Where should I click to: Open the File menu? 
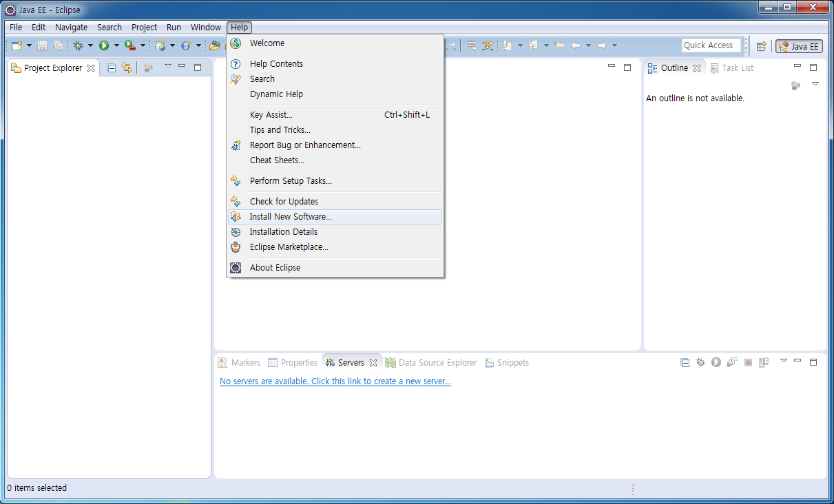16,28
